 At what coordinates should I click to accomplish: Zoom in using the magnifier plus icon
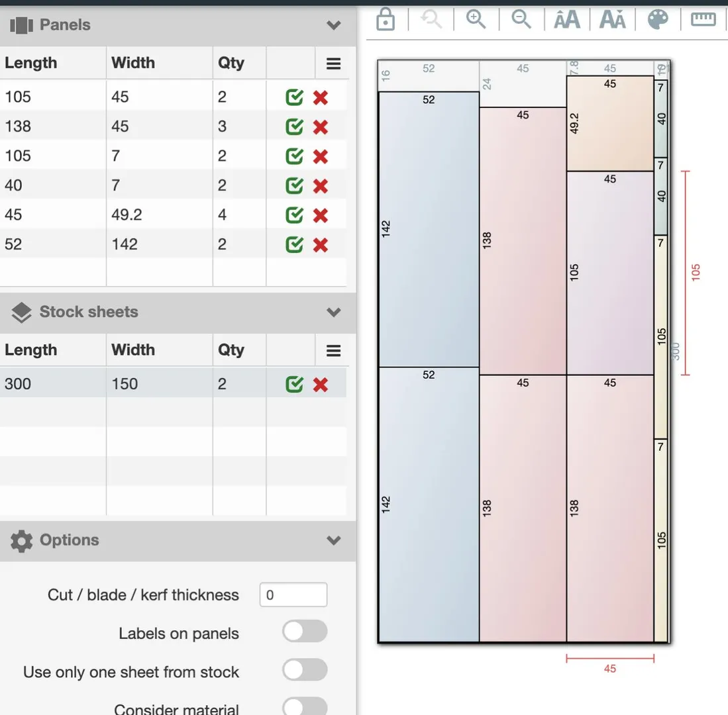pos(476,19)
